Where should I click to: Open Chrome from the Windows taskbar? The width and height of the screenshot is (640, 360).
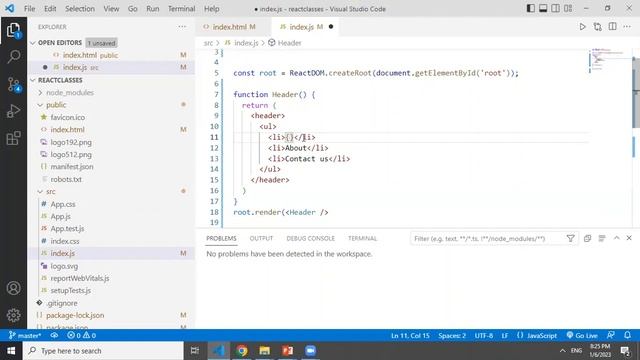(242, 351)
